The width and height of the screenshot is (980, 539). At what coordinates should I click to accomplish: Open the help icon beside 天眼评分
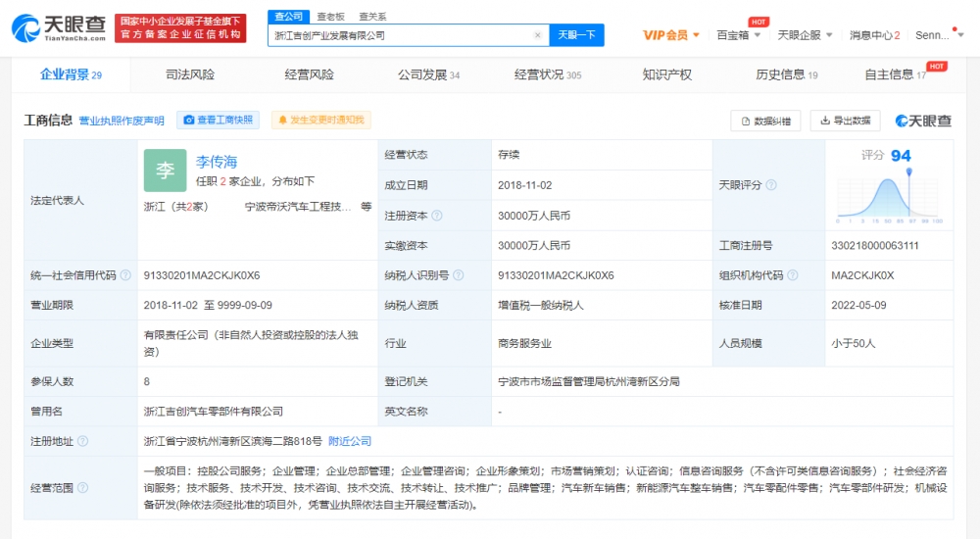(771, 185)
